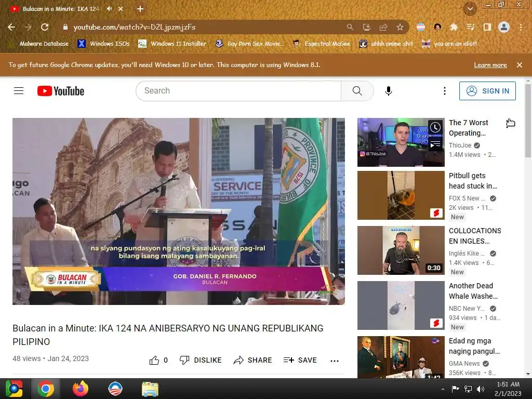Open Edad ng mga naging pangul... video
Image resolution: width=532 pixels, height=399 pixels.
pos(401,357)
